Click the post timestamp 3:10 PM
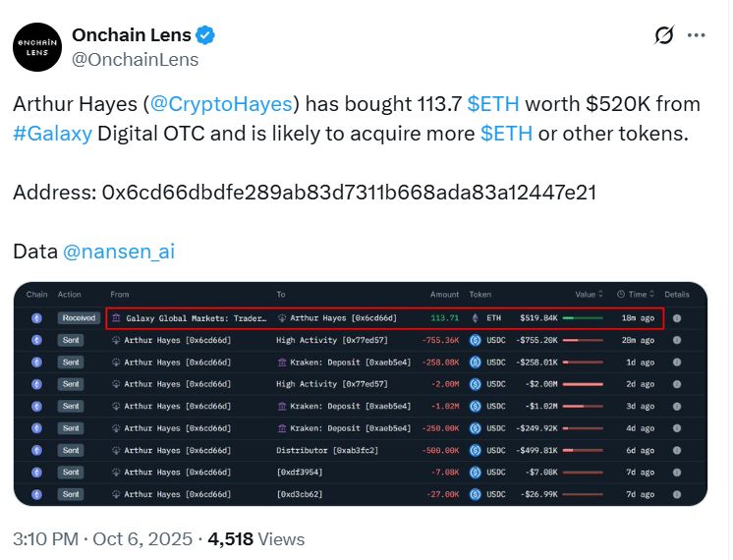 pos(46,539)
